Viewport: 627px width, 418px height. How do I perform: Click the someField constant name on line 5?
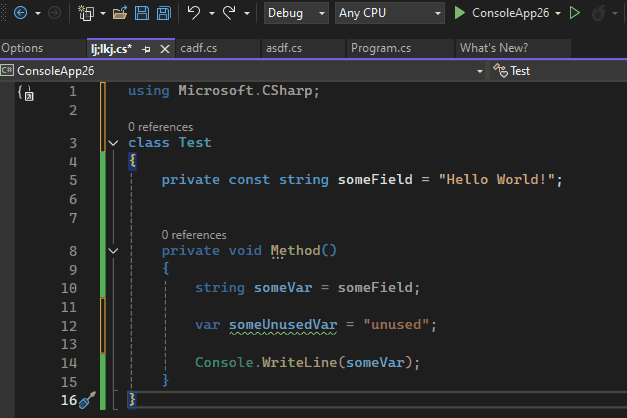click(375, 180)
